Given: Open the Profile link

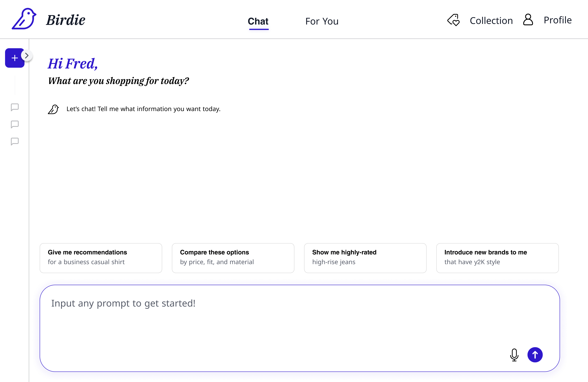Looking at the screenshot, I should (x=557, y=20).
